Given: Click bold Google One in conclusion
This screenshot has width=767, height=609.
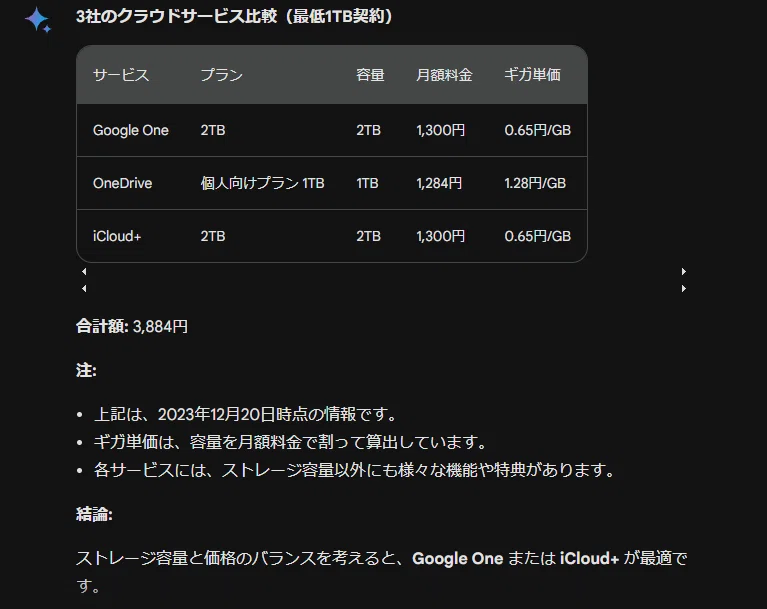Looking at the screenshot, I should point(457,558).
